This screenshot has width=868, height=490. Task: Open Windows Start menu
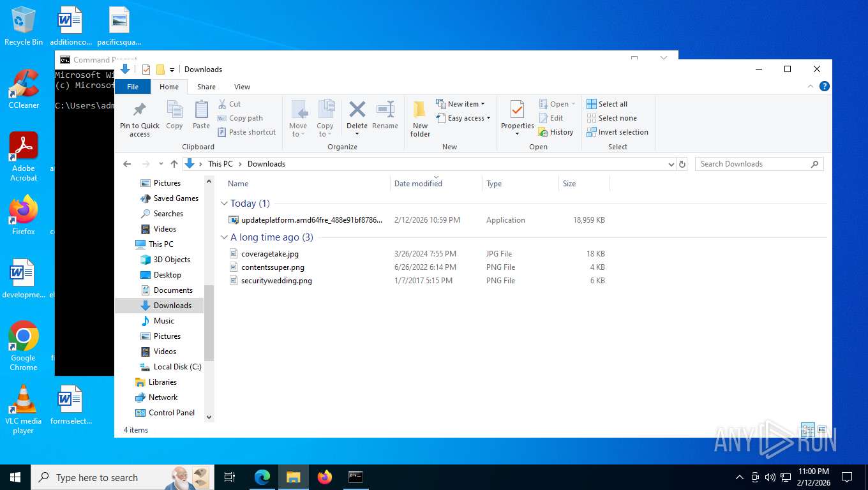click(15, 477)
